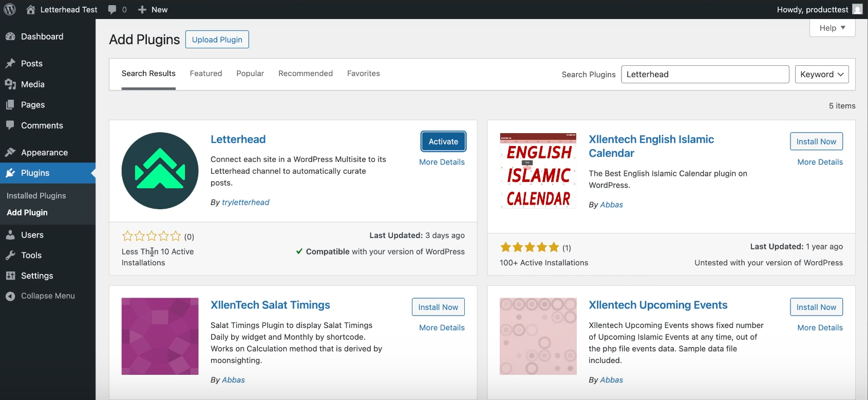
Task: Open the New content menu
Action: (153, 10)
